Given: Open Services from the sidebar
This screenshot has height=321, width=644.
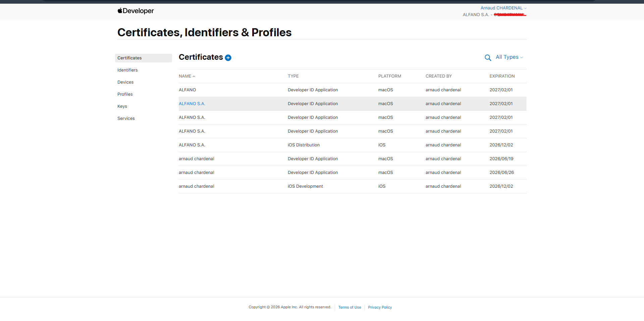Looking at the screenshot, I should (x=126, y=119).
